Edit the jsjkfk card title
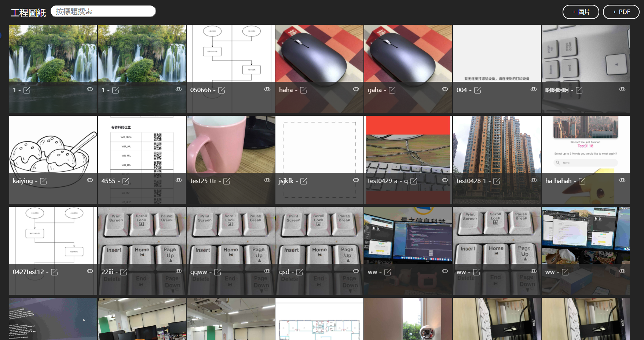This screenshot has width=644, height=340. [304, 181]
